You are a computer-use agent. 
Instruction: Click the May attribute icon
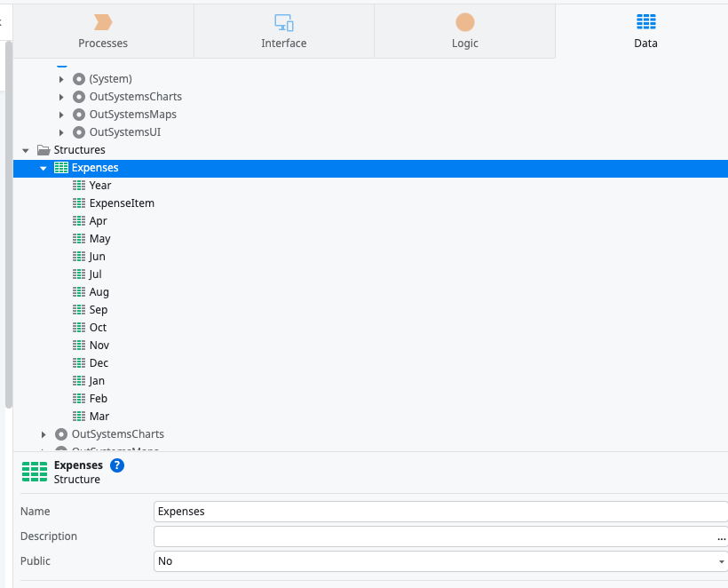pyautogui.click(x=79, y=239)
